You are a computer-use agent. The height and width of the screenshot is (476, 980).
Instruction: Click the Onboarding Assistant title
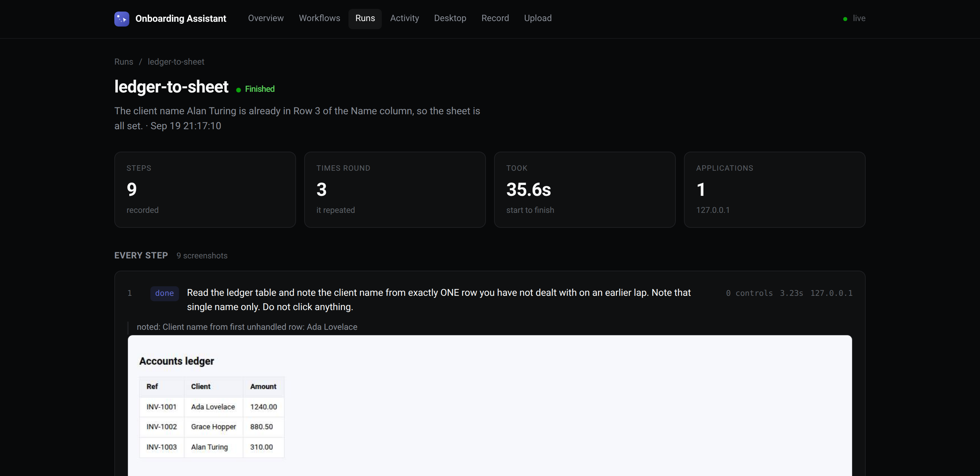click(181, 19)
